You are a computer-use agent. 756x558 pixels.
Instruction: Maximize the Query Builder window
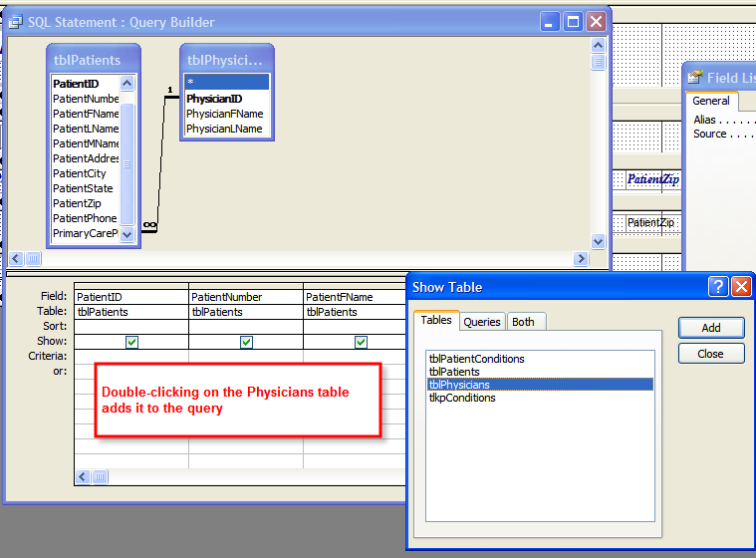[574, 21]
